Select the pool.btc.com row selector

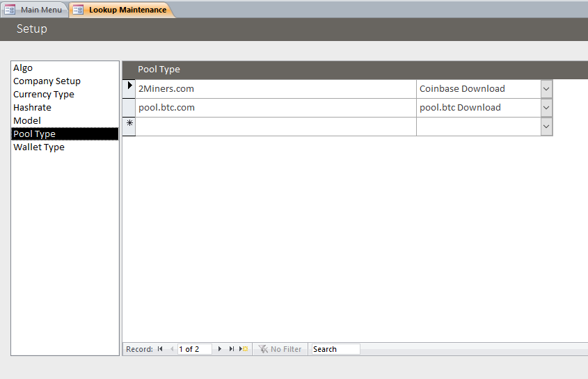pyautogui.click(x=129, y=108)
